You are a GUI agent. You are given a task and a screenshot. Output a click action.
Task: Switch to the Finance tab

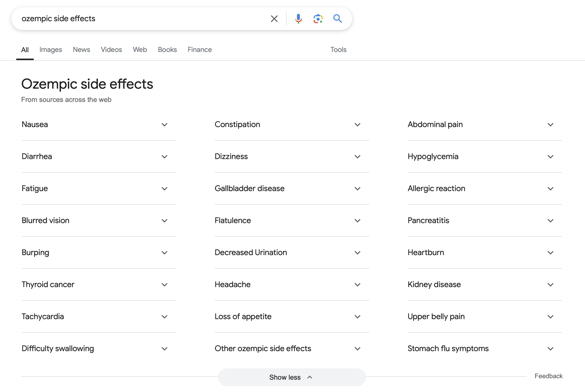tap(200, 50)
